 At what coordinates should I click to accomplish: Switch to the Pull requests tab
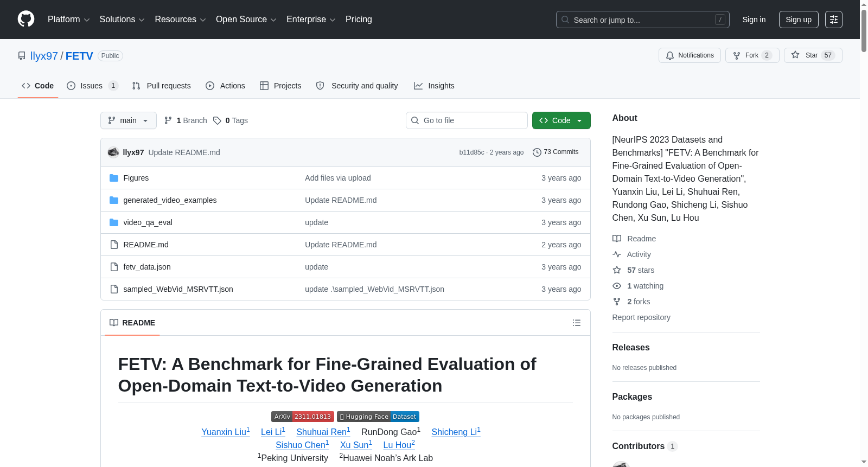(161, 86)
